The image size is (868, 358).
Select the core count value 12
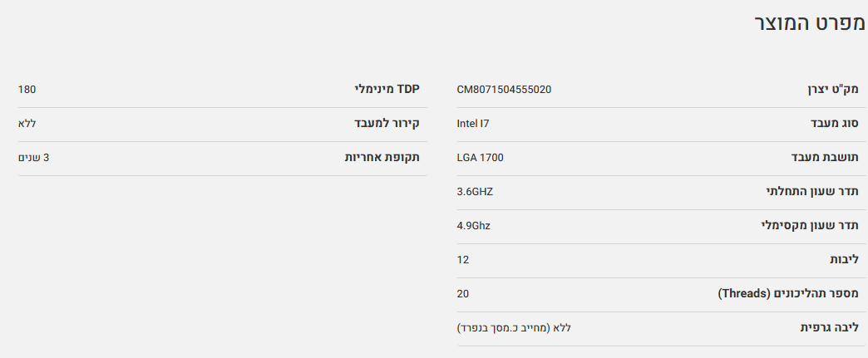tap(463, 260)
